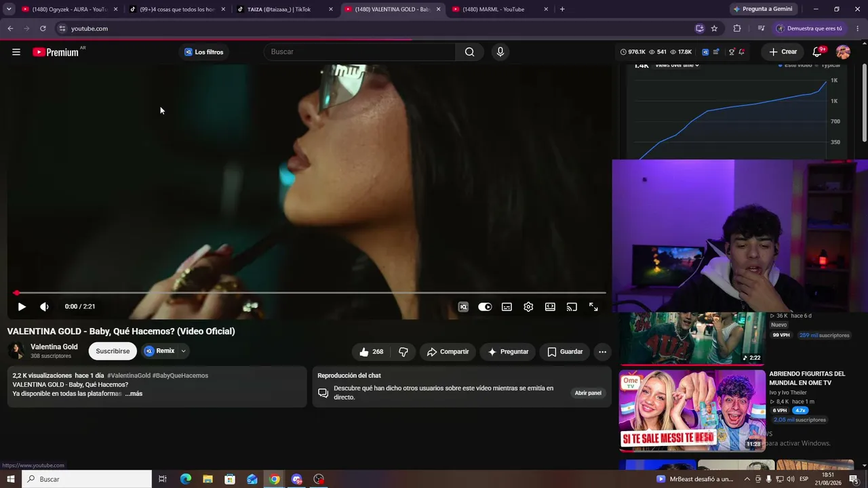Image resolution: width=868 pixels, height=488 pixels.
Task: Open the #BabyQueHacemos hashtag link
Action: tap(180, 375)
